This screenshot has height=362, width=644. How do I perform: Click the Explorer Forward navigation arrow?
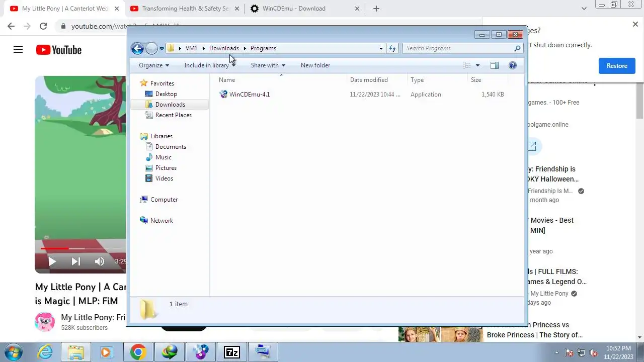[151, 48]
